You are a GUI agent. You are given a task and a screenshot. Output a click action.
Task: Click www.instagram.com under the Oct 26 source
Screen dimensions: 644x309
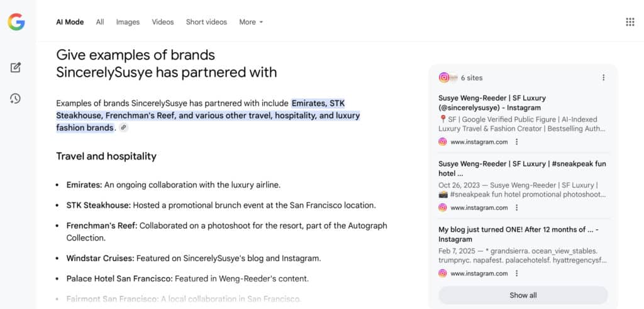(x=479, y=208)
